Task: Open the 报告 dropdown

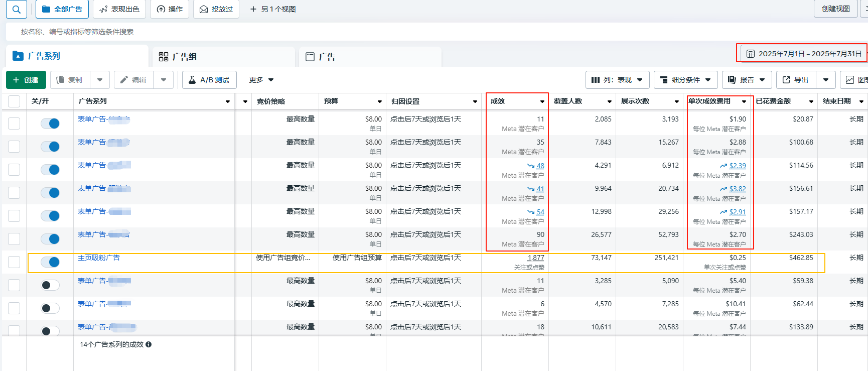Action: [x=747, y=80]
